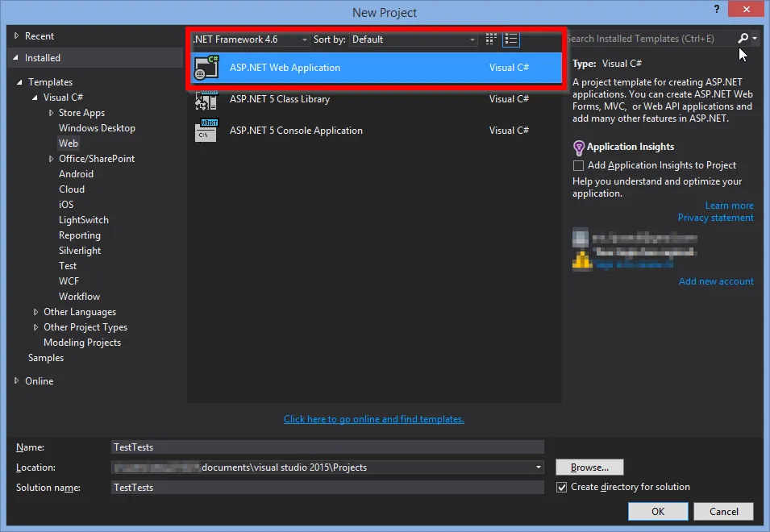Open search options dropdown arrow

(755, 38)
